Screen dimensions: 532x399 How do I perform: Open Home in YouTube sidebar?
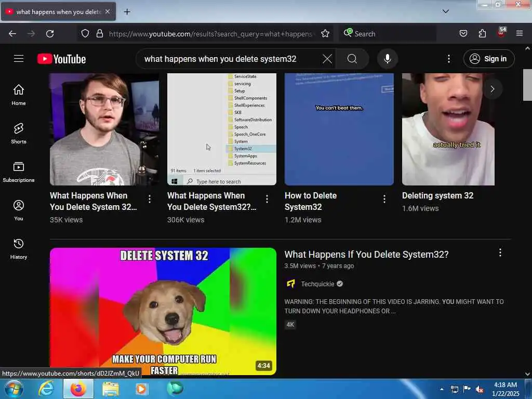point(19,95)
